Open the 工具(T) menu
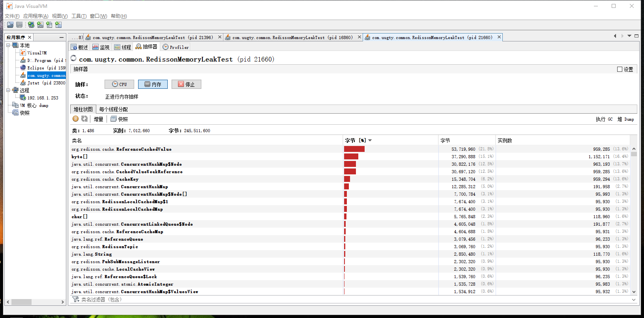The image size is (644, 318). coord(79,16)
